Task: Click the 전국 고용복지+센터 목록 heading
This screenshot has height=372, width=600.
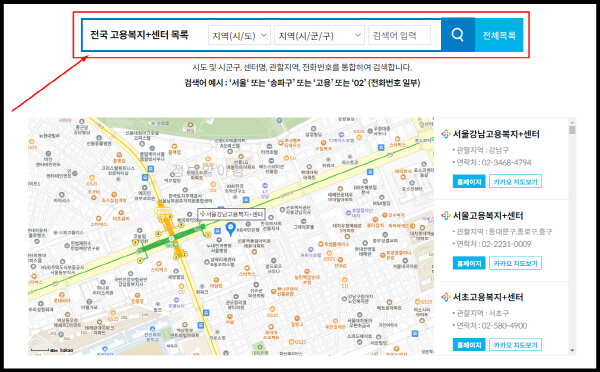Action: pyautogui.click(x=139, y=35)
